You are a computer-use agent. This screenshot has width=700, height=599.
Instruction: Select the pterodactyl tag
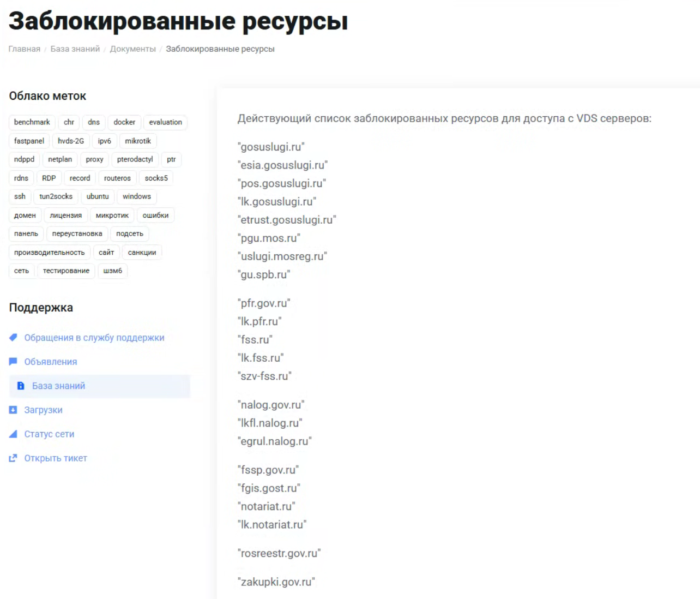(x=135, y=159)
